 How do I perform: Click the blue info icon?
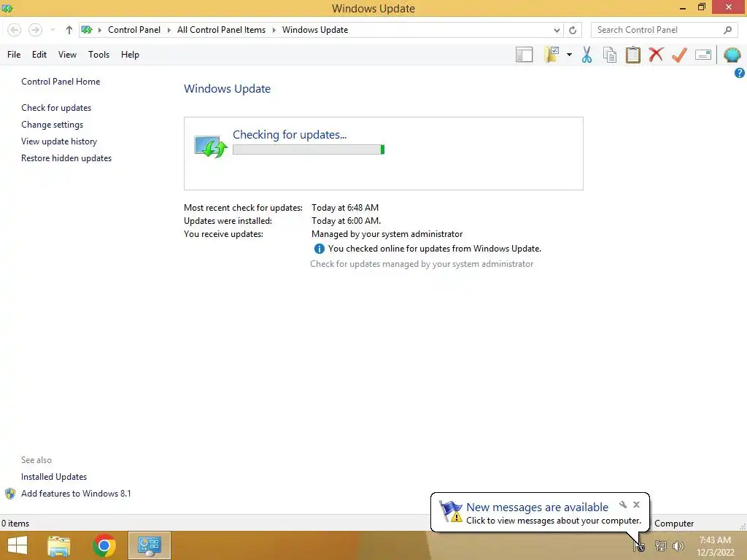320,249
